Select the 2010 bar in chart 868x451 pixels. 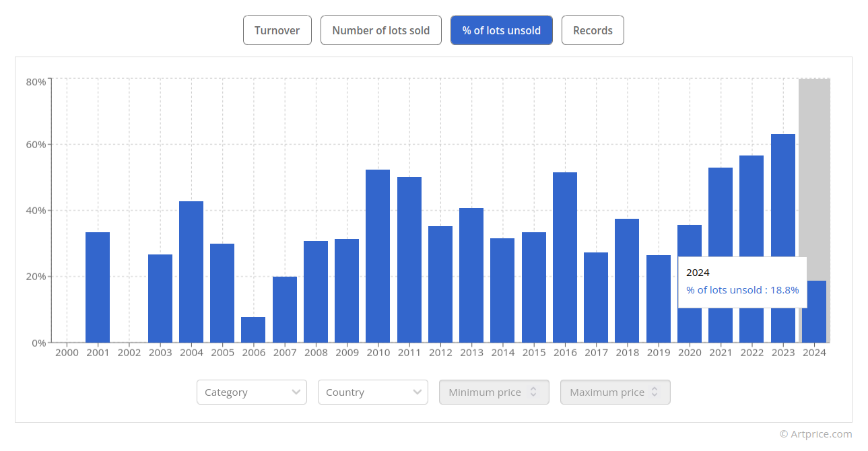(x=378, y=256)
